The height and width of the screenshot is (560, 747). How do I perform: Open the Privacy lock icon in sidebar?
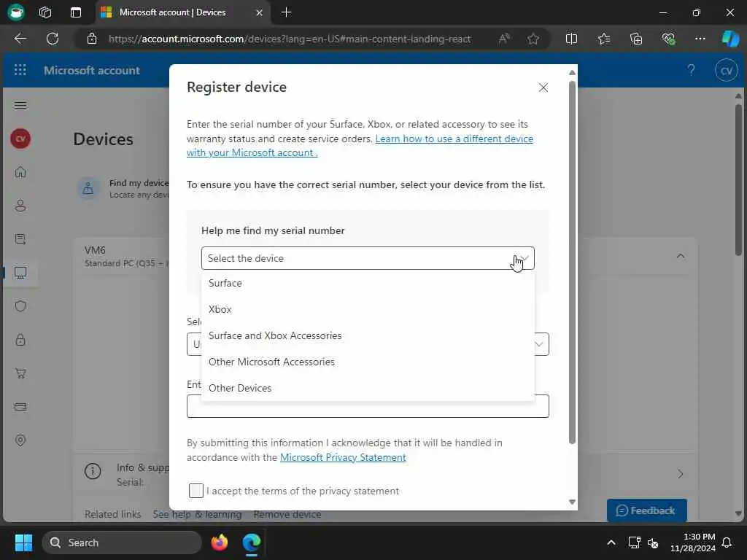coord(20,340)
